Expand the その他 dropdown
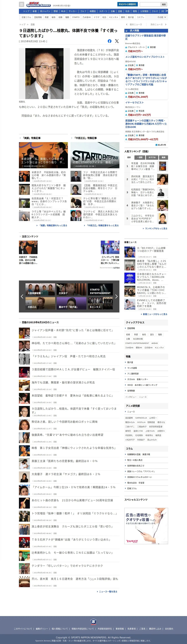This screenshot has width=187, height=644. click(162, 17)
